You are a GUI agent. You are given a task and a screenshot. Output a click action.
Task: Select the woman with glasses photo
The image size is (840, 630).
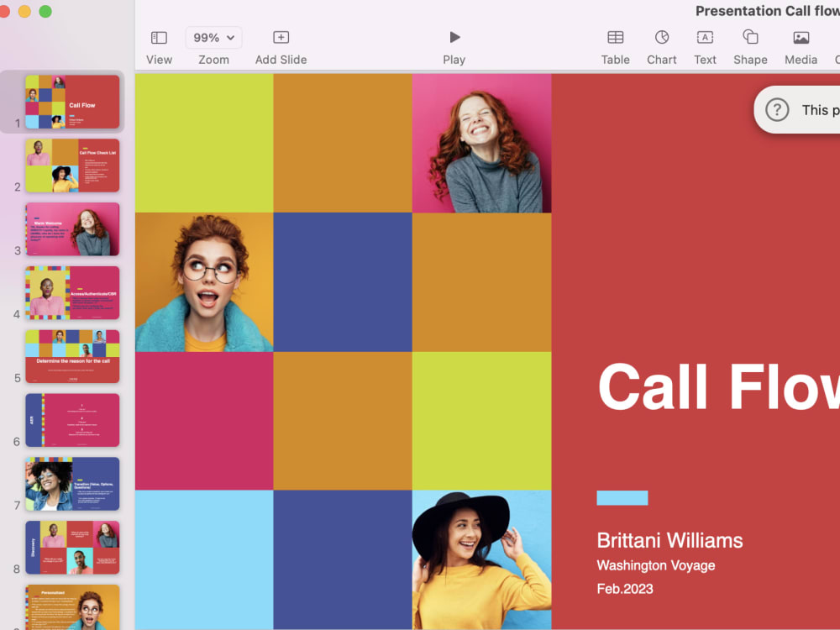[204, 282]
